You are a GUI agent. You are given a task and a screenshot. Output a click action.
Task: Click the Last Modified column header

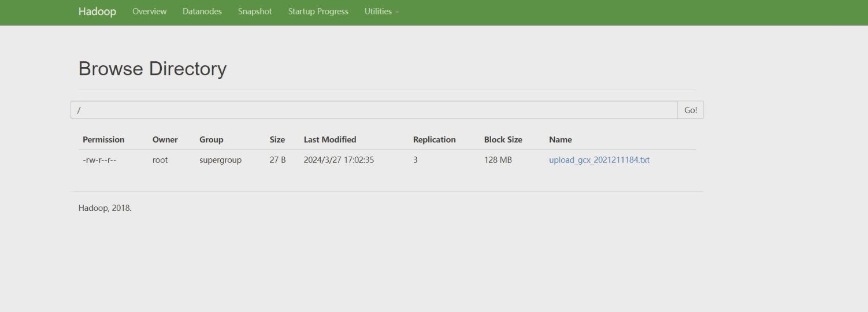click(x=330, y=140)
